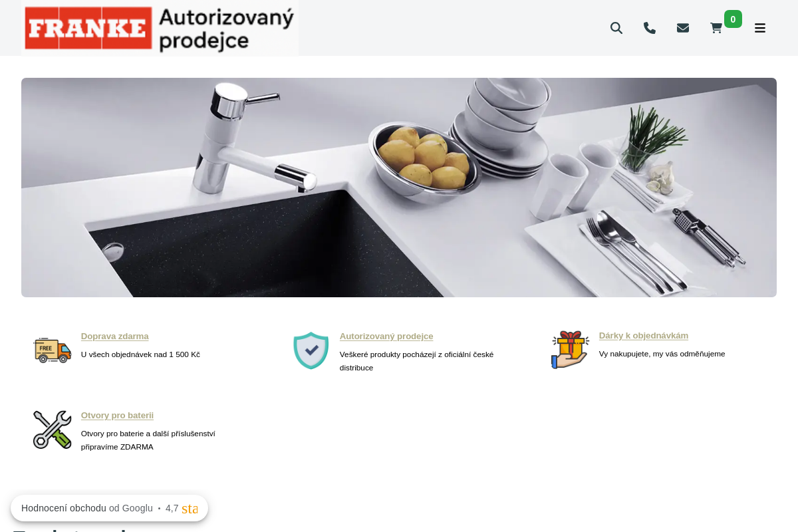Click the free delivery truck icon

(52, 349)
